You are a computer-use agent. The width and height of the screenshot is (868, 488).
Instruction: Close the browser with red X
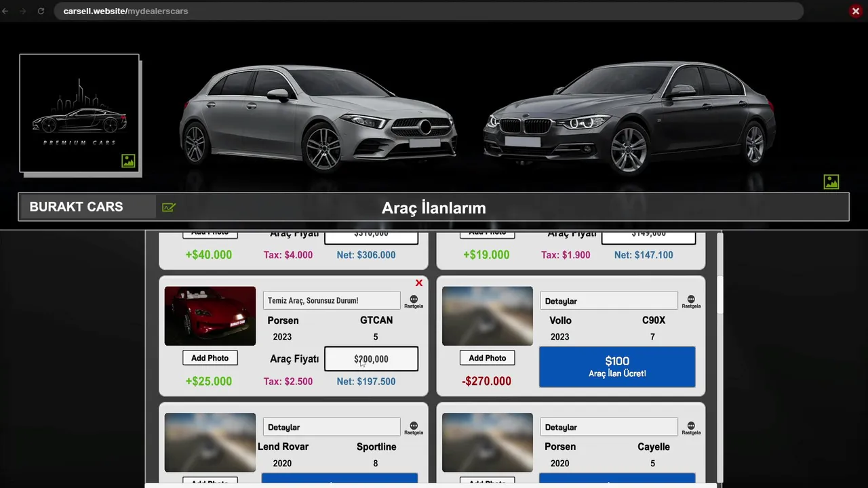pyautogui.click(x=856, y=11)
